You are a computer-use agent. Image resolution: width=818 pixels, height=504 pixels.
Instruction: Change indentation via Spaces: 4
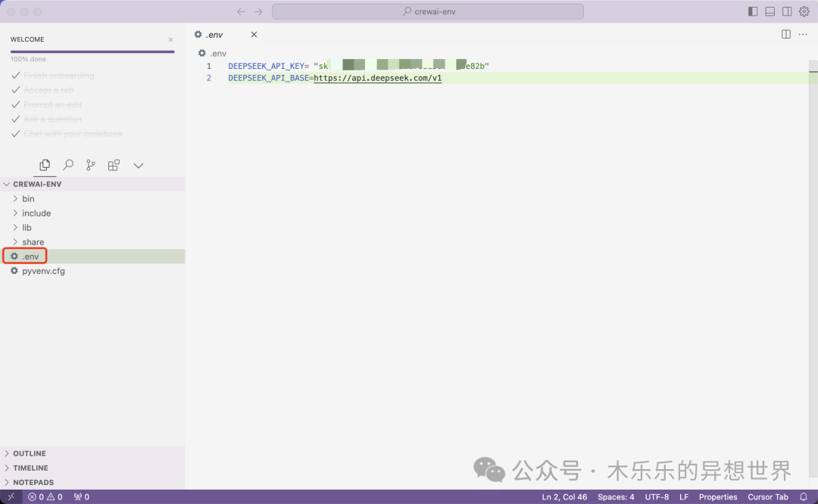pos(616,496)
